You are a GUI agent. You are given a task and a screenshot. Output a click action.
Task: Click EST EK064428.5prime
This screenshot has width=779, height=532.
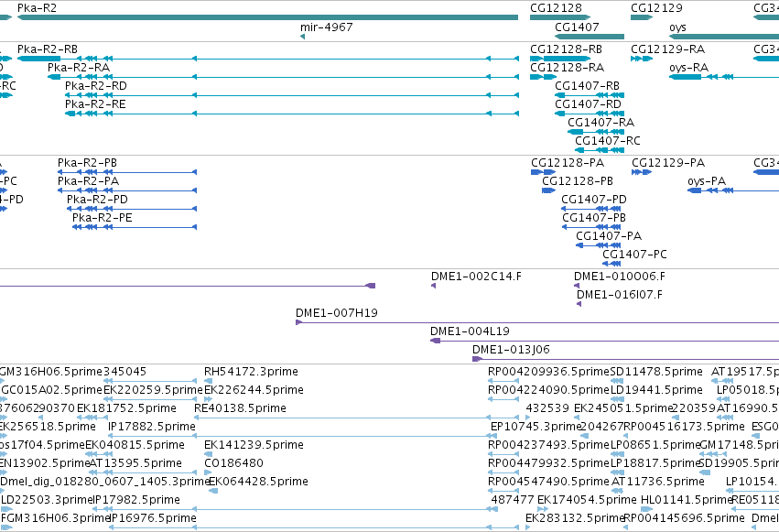258,482
